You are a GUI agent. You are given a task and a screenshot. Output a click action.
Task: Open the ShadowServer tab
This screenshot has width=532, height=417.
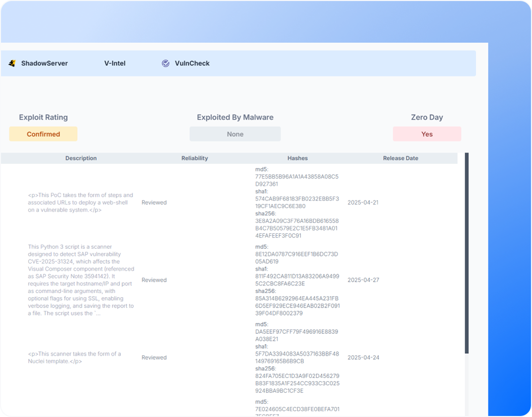44,63
